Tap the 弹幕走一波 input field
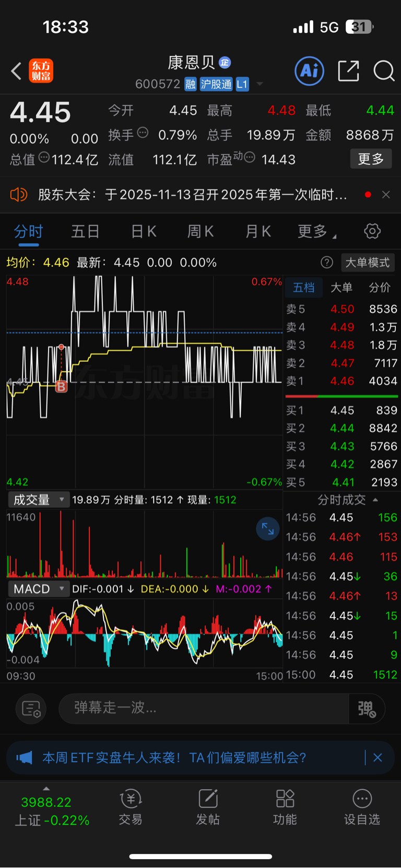Image resolution: width=401 pixels, height=868 pixels. click(x=204, y=708)
